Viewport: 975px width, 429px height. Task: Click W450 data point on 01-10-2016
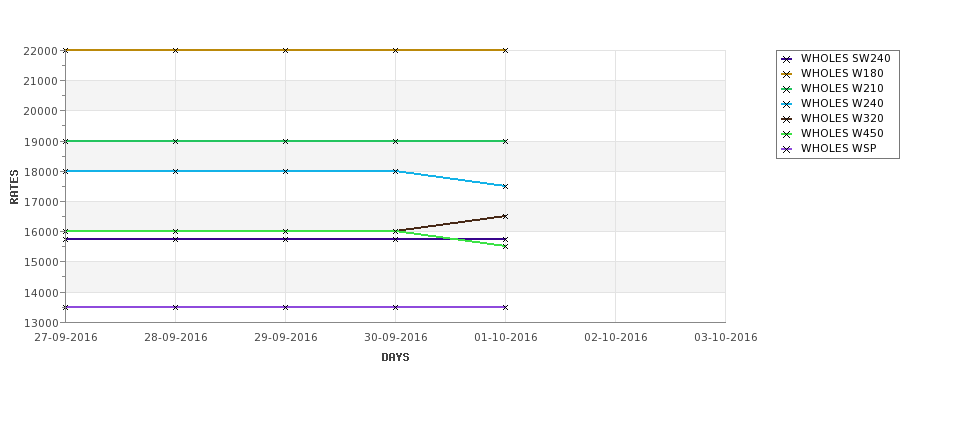505,247
